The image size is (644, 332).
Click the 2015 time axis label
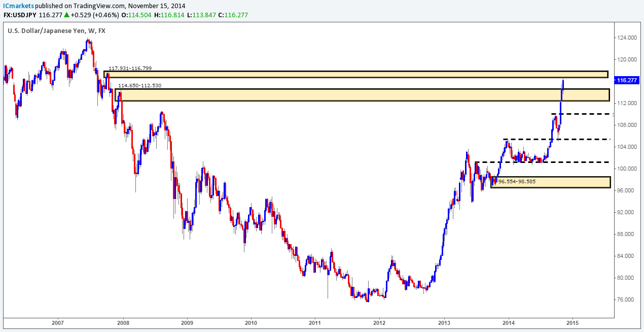click(x=573, y=323)
